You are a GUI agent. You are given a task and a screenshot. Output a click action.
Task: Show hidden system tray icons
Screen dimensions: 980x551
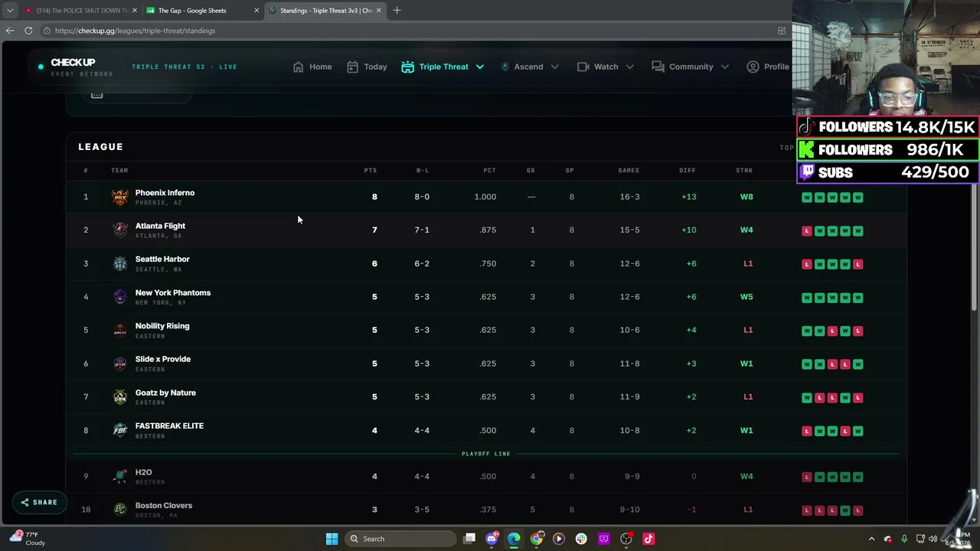[871, 539]
